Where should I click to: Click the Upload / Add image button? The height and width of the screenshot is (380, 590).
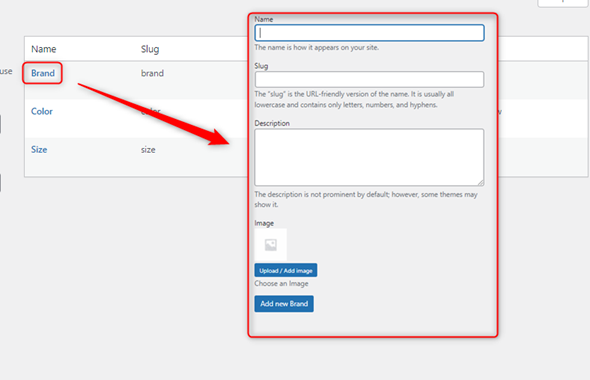(286, 271)
